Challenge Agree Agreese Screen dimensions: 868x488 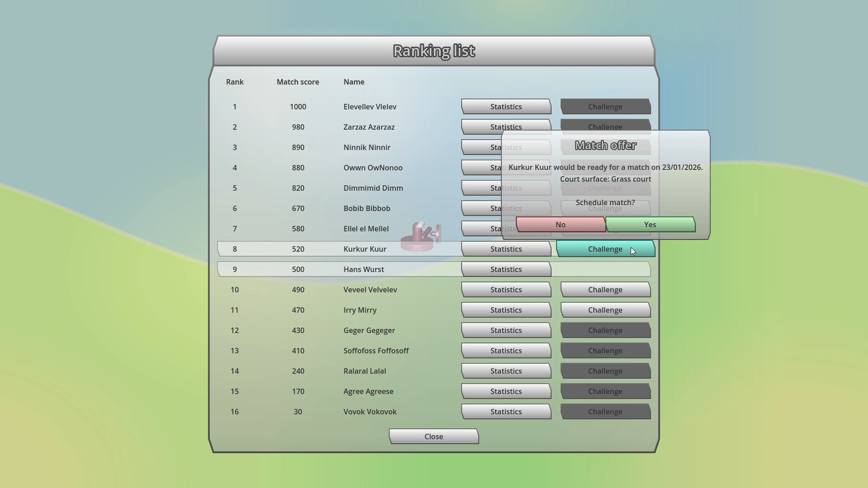[x=605, y=391]
